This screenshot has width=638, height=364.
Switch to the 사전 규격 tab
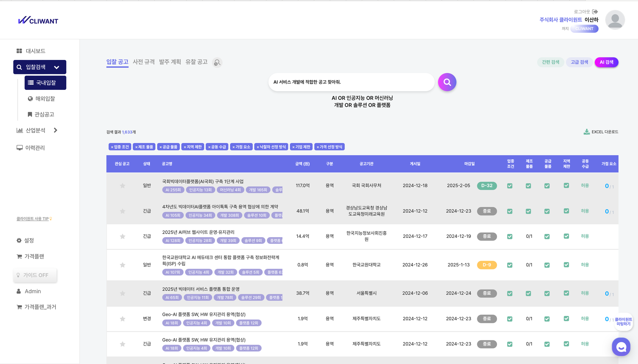click(x=144, y=62)
